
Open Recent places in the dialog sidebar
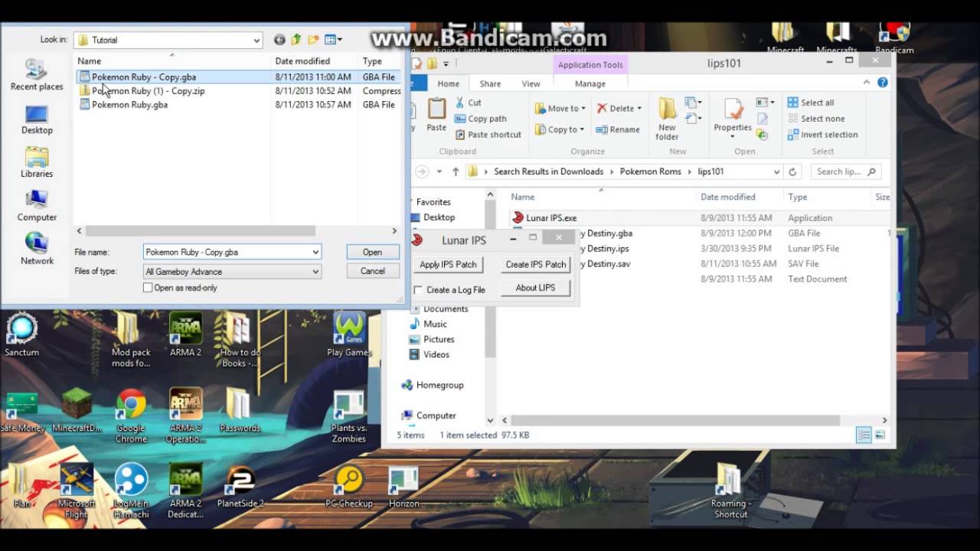36,74
